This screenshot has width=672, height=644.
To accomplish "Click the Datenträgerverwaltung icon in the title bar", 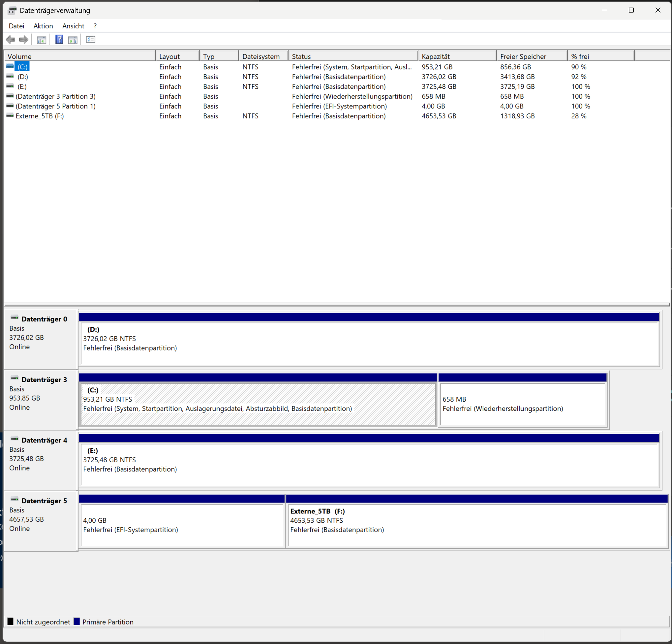I will [12, 10].
